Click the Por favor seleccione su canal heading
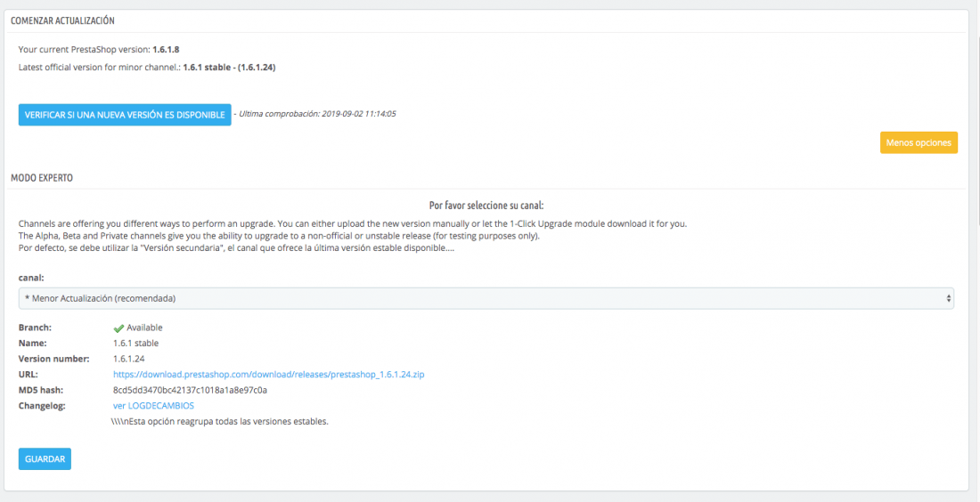Viewport: 980px width, 502px height. point(486,206)
